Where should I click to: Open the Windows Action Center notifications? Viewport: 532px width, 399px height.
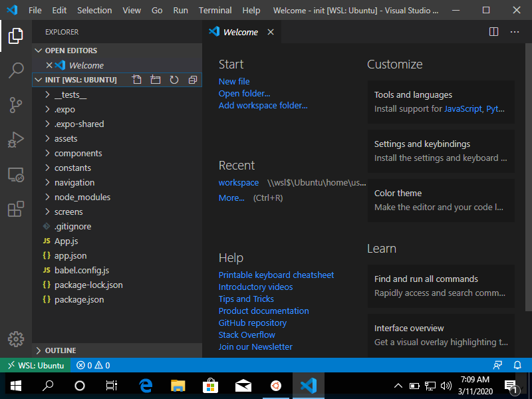(511, 386)
